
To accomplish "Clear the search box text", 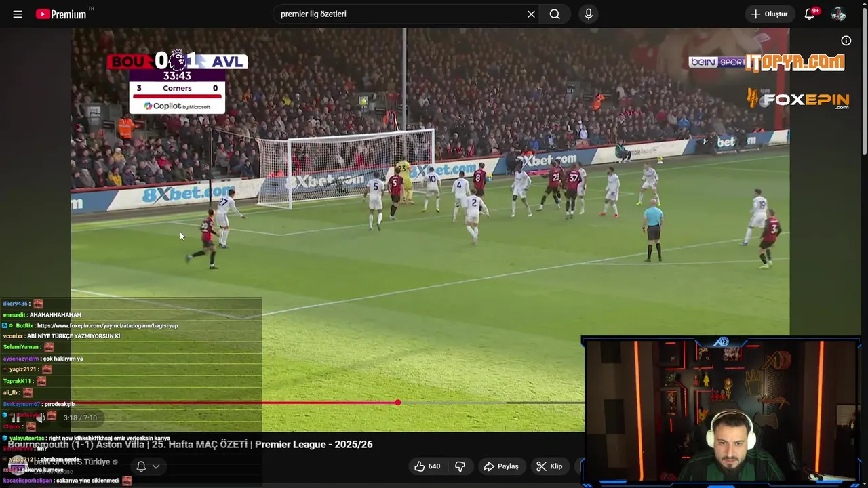I will pos(531,14).
